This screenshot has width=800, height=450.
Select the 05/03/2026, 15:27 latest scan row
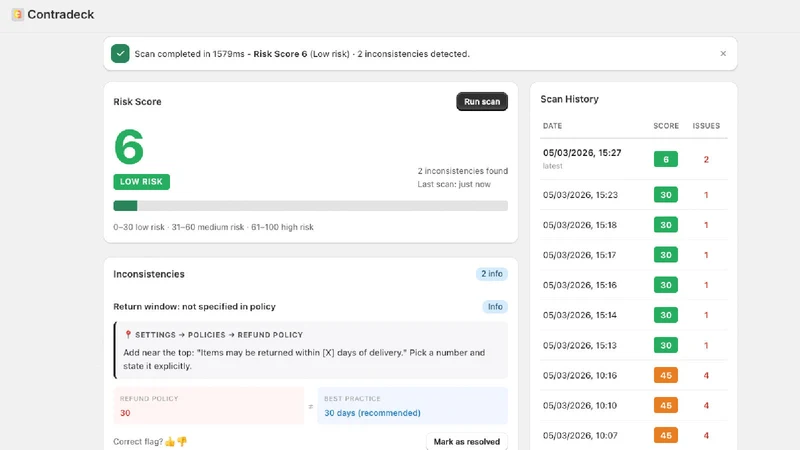point(634,159)
